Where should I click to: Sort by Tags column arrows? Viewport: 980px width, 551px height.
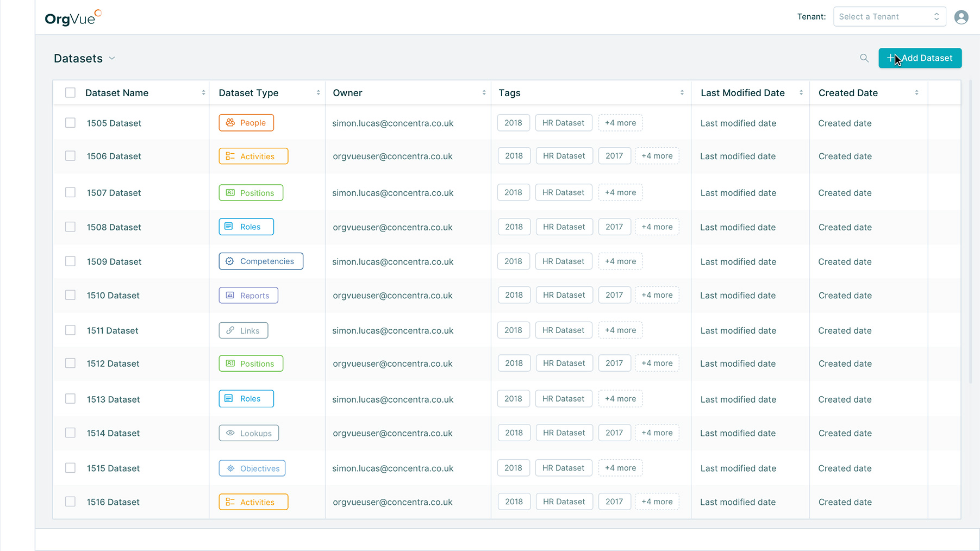click(x=682, y=93)
